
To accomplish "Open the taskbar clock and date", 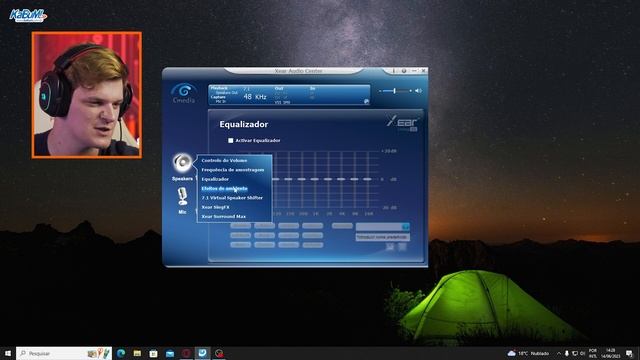I will point(610,353).
